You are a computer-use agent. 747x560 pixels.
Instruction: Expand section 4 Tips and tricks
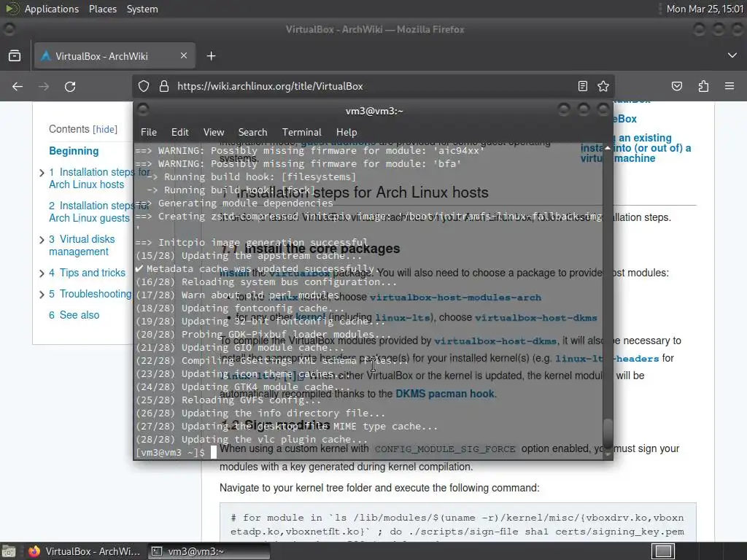coord(42,273)
